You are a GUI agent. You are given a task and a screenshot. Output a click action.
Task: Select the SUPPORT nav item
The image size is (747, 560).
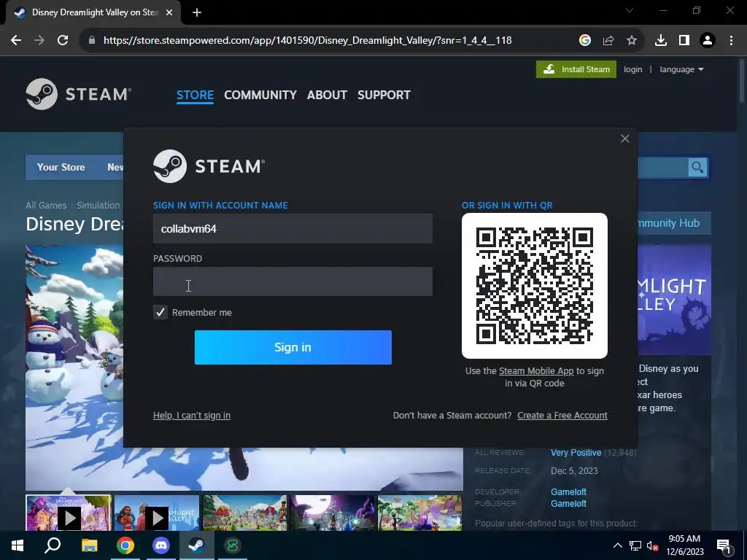click(384, 95)
